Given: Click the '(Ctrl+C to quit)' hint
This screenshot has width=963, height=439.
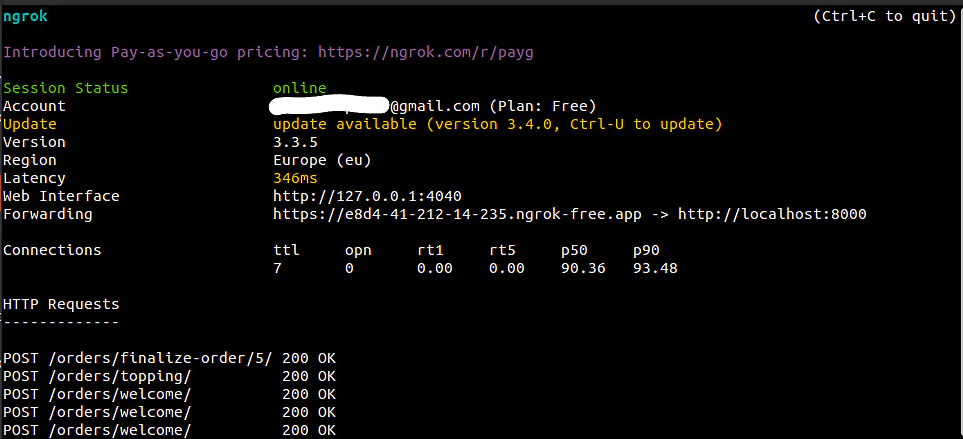Looking at the screenshot, I should pos(885,17).
